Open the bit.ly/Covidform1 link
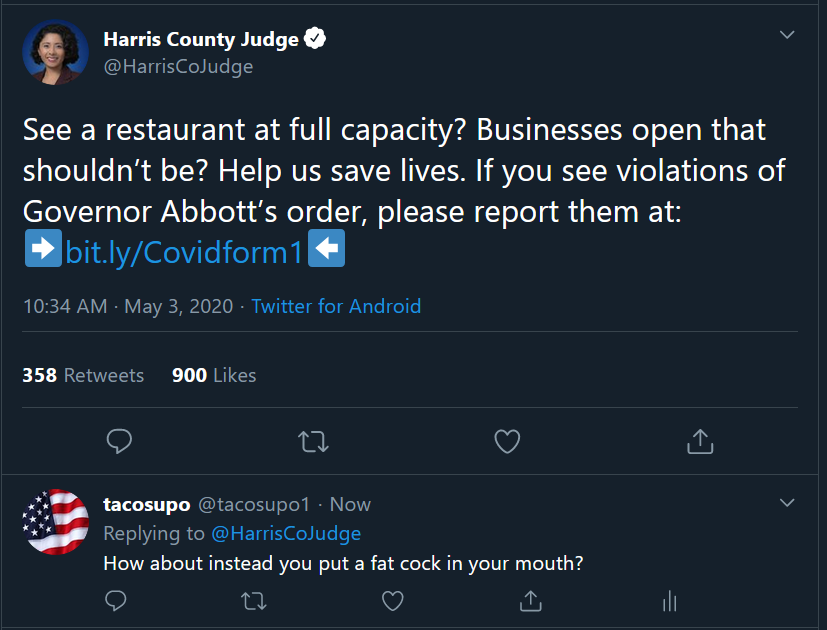This screenshot has width=827, height=630. pos(184,252)
